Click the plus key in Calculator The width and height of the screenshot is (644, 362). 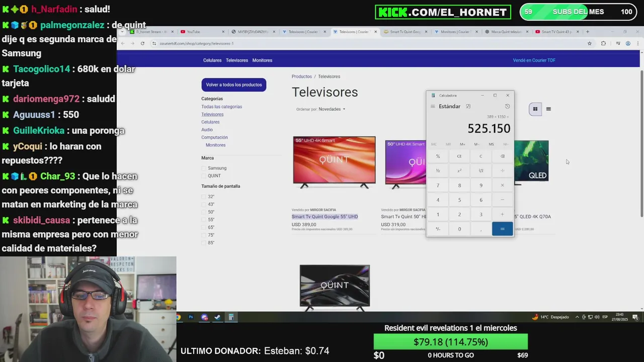[x=502, y=215]
